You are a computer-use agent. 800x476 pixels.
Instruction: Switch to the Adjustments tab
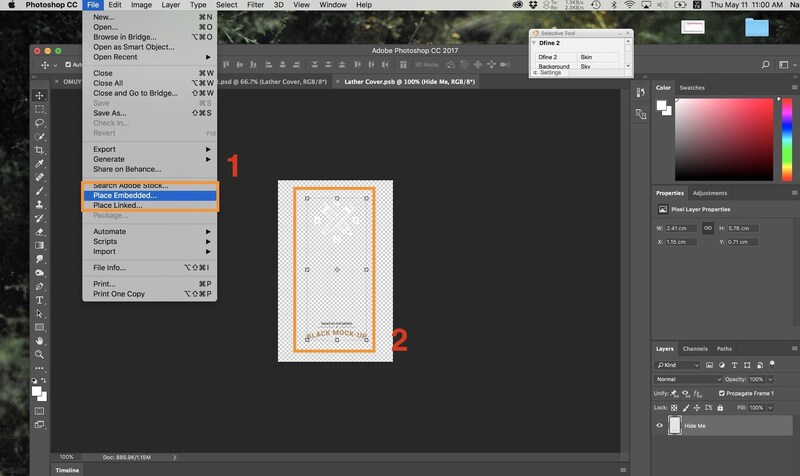(x=710, y=193)
